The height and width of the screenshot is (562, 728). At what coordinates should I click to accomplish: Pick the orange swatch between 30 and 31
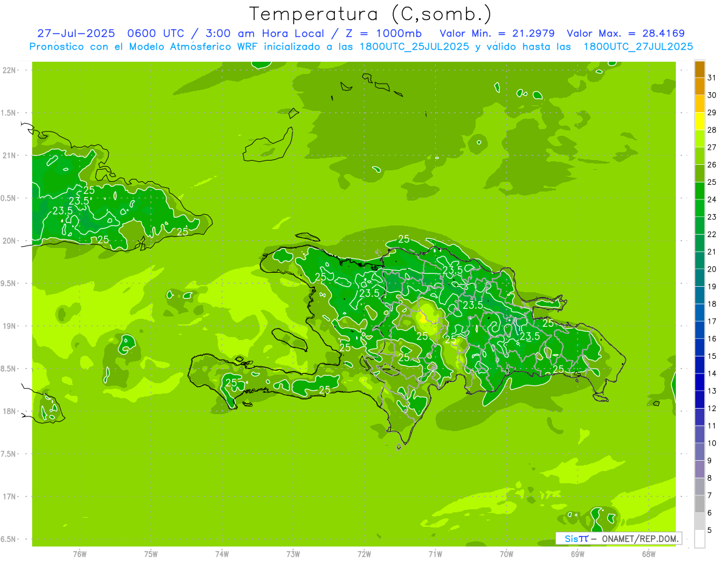tap(699, 87)
